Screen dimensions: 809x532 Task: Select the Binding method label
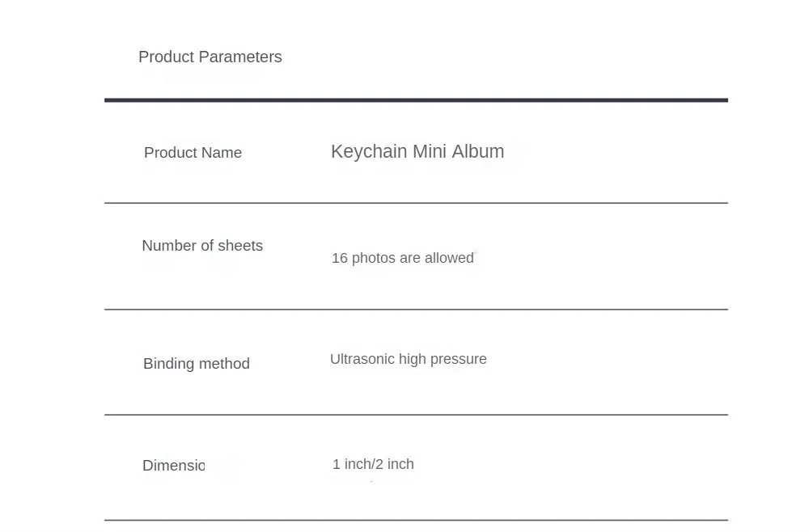pyautogui.click(x=197, y=364)
